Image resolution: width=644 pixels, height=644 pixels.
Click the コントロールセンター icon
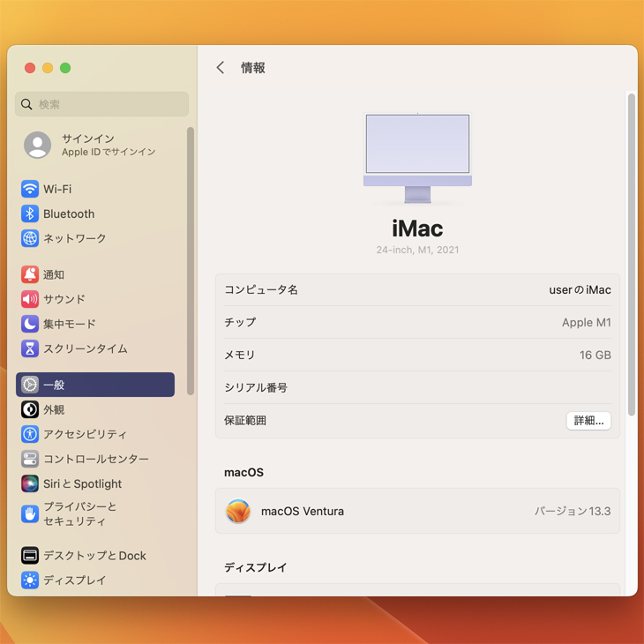(x=30, y=459)
